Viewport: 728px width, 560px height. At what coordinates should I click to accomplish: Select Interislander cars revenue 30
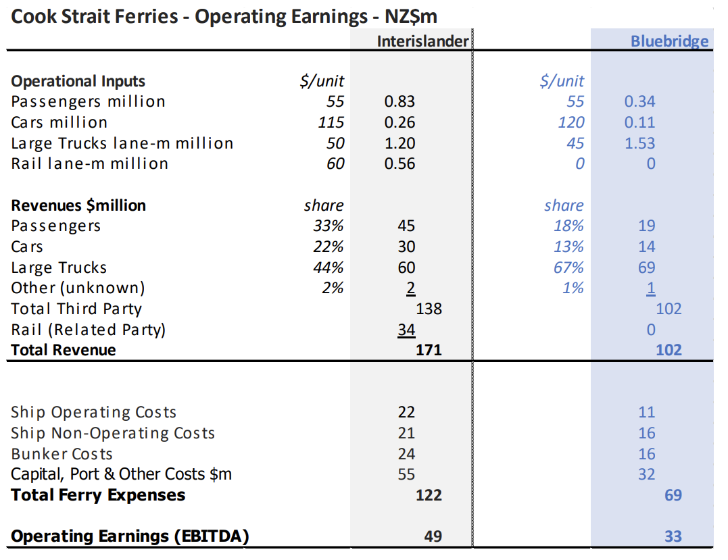point(406,247)
